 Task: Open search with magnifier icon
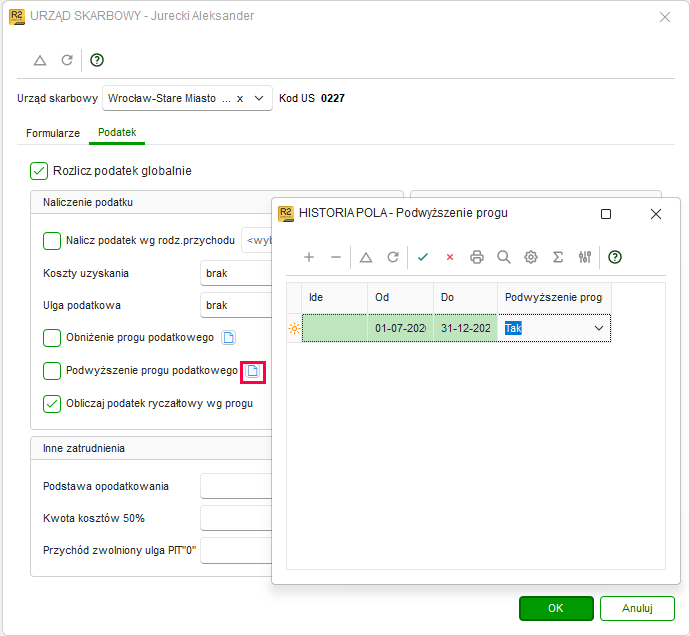tap(504, 257)
